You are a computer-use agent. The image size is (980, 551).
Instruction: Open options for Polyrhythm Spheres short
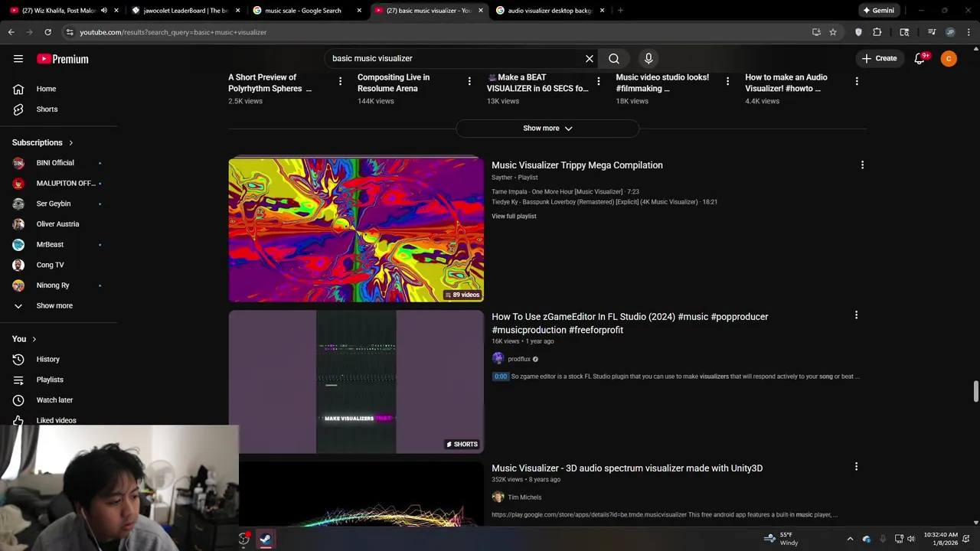pos(341,81)
